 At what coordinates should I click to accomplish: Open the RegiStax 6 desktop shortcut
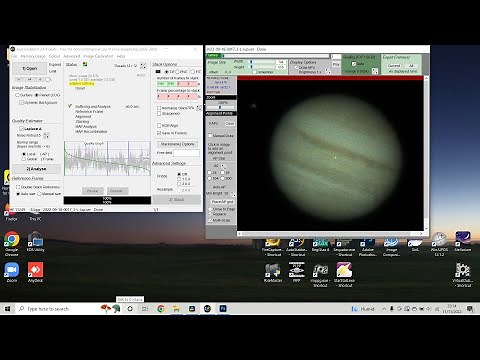[320, 246]
